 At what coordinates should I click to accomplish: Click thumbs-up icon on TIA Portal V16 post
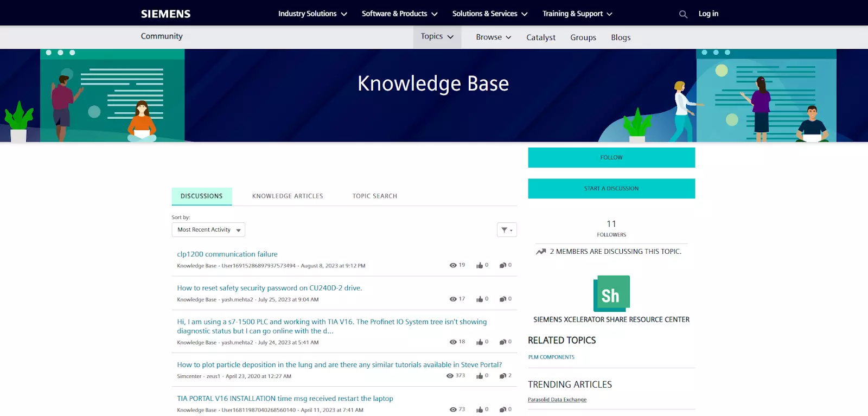(x=480, y=409)
